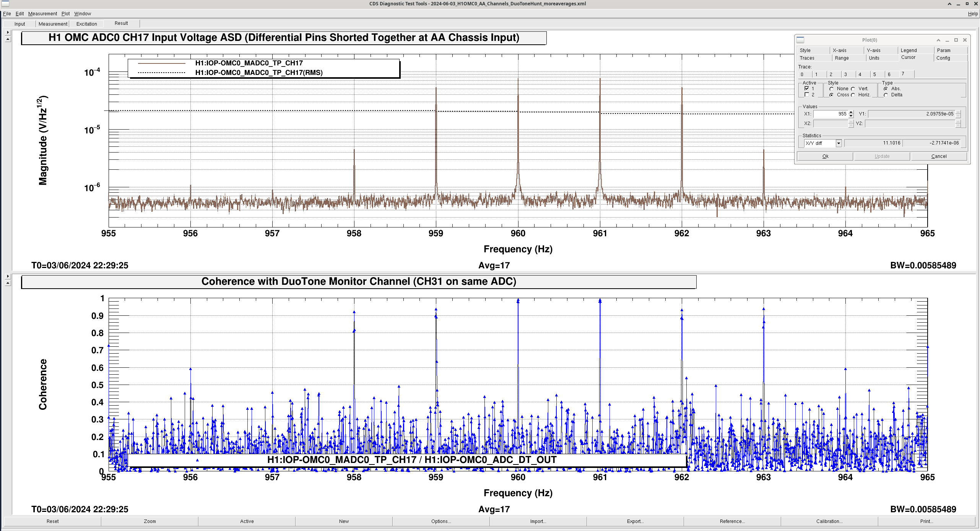Screen dimensions: 980x531
Task: Select Abs. cursor type radio
Action: (x=886, y=89)
